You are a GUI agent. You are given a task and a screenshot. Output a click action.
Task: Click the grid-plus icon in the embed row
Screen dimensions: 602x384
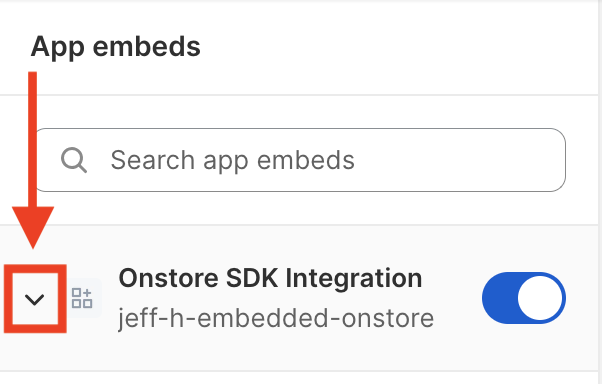pyautogui.click(x=82, y=298)
